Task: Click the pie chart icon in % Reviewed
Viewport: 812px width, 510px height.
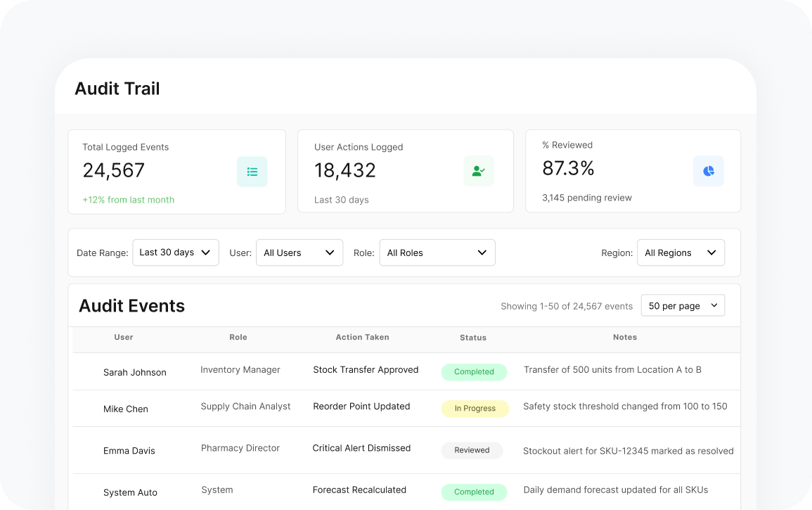Action: 708,171
